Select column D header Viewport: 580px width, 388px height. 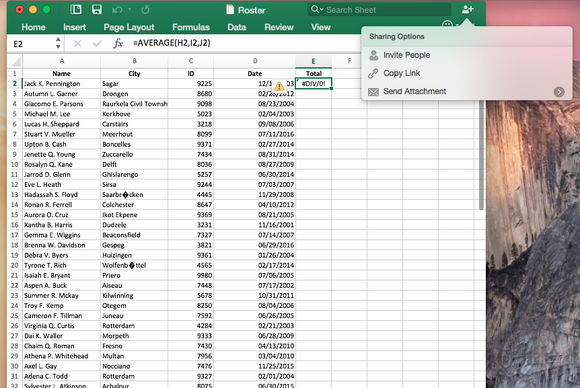255,61
